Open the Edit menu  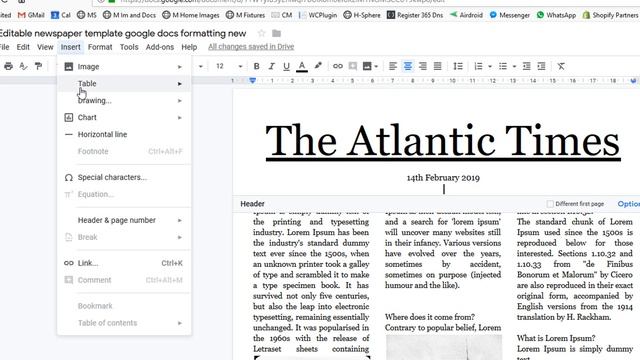coord(23,47)
